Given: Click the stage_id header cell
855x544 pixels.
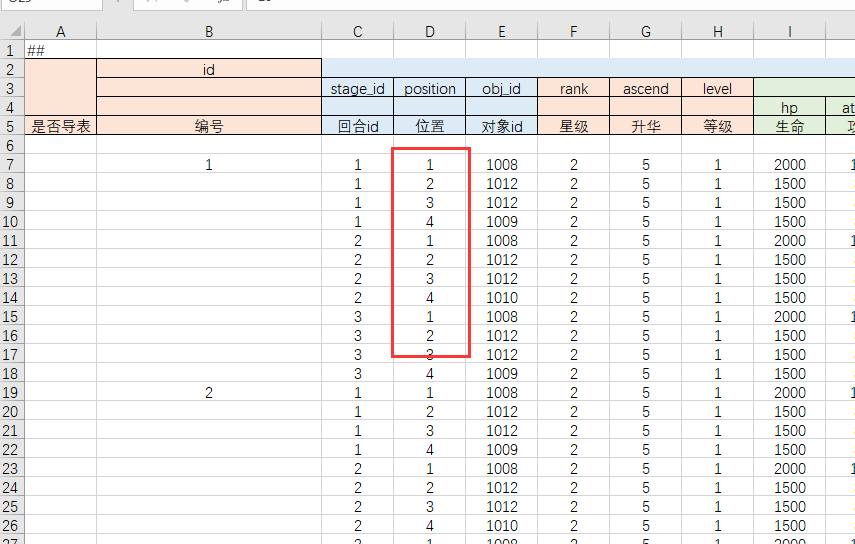Looking at the screenshot, I should tap(358, 88).
